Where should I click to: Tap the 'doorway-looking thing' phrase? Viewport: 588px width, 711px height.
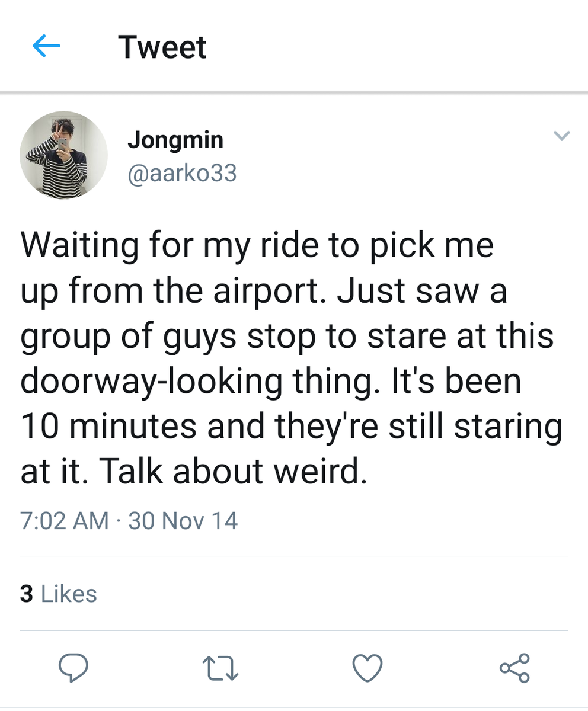(x=198, y=382)
